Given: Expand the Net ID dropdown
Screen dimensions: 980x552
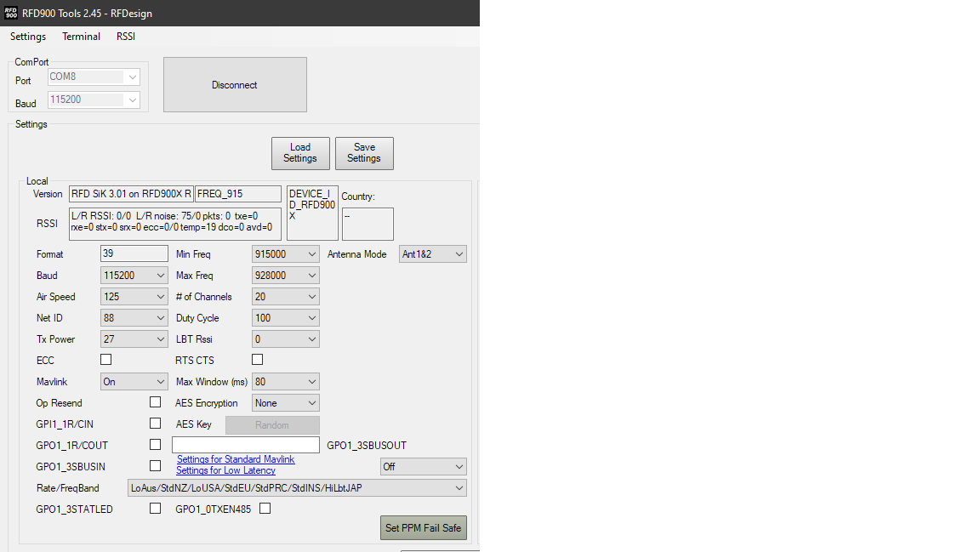Looking at the screenshot, I should tap(134, 318).
